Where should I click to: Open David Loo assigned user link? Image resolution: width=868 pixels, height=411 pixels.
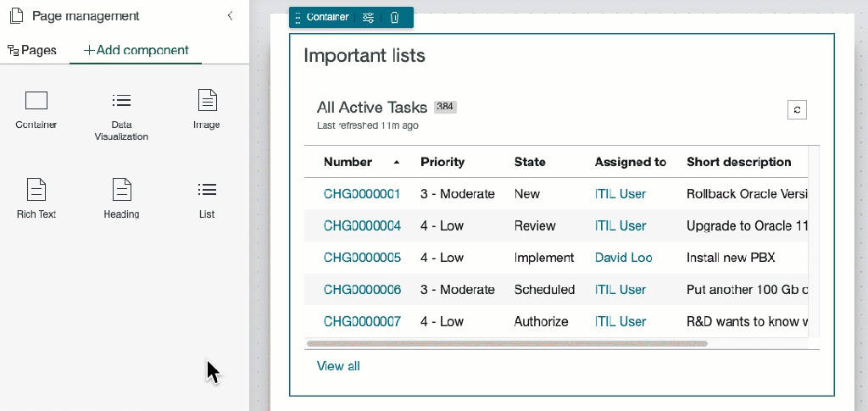point(623,258)
